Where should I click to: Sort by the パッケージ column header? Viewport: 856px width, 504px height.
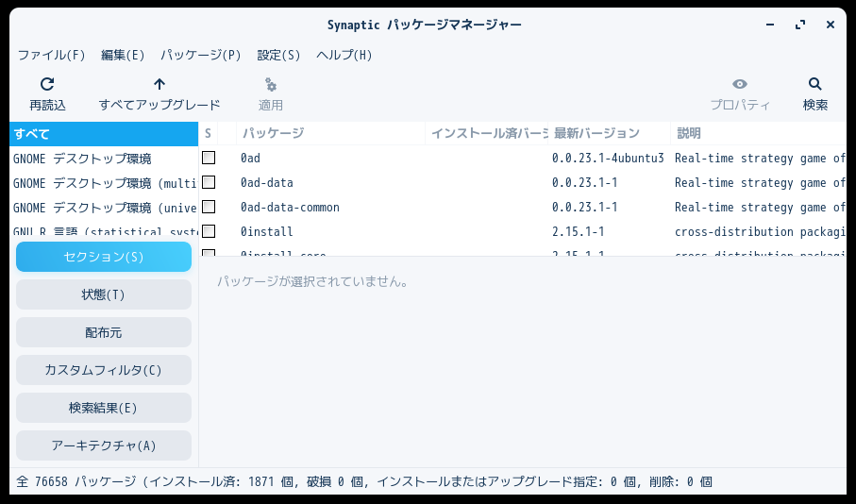coord(331,133)
